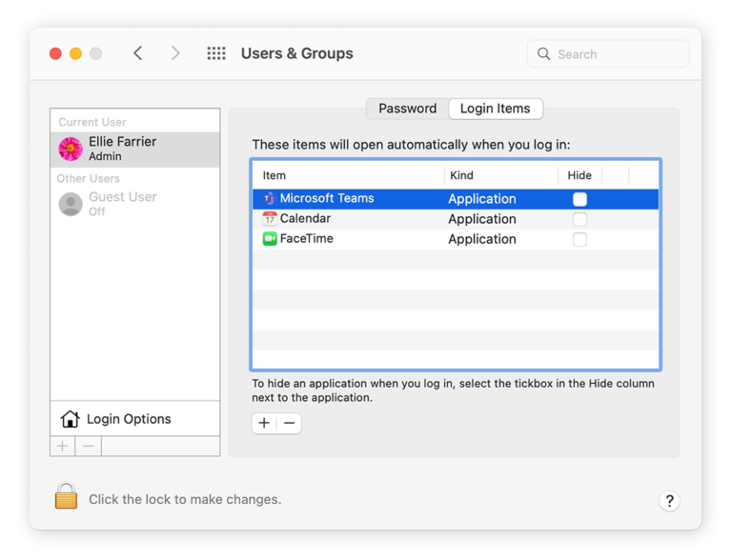Close the Users & Groups window

pos(55,53)
